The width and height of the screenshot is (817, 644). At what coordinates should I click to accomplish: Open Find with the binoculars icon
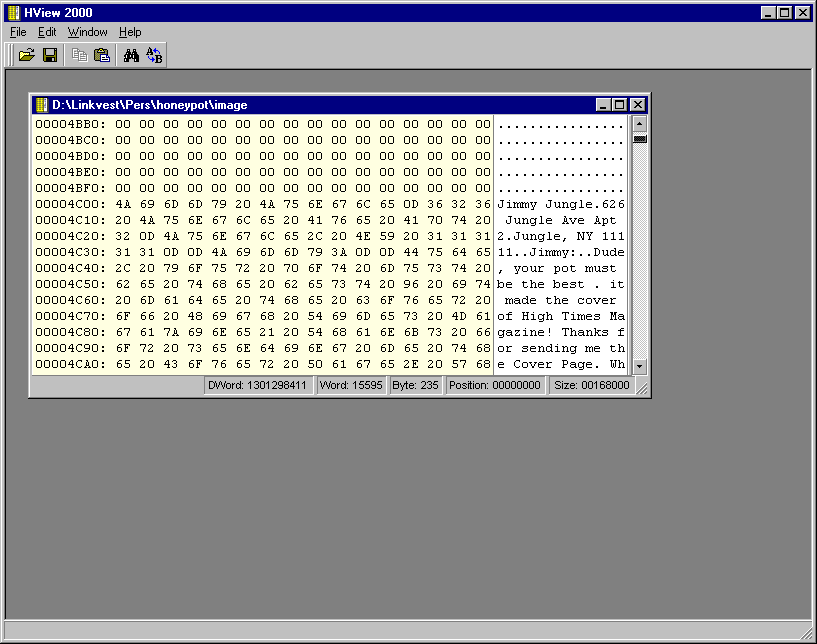(131, 55)
